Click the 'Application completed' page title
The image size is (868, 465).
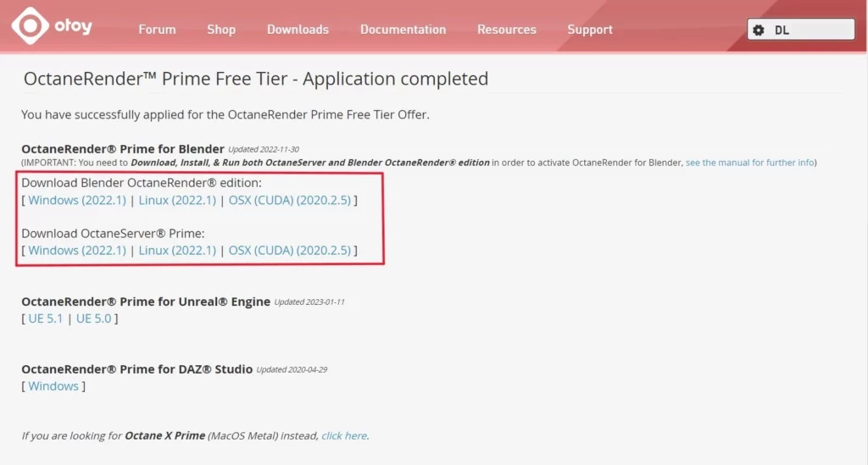[x=256, y=79]
